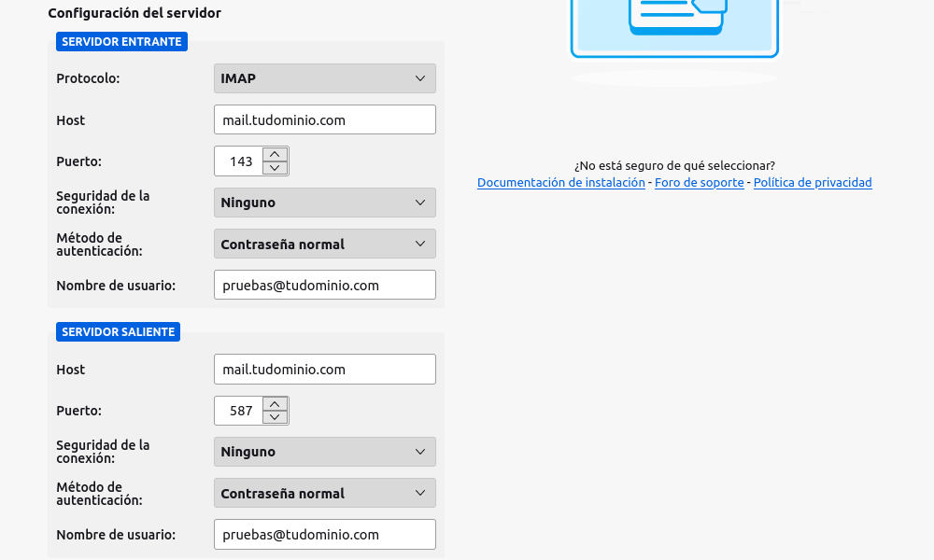Click the SERVIDOR ENTRANTE section label

[x=121, y=42]
